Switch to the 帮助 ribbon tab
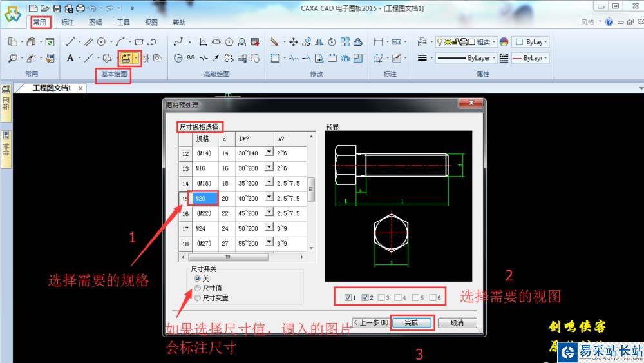The image size is (644, 363). click(179, 22)
